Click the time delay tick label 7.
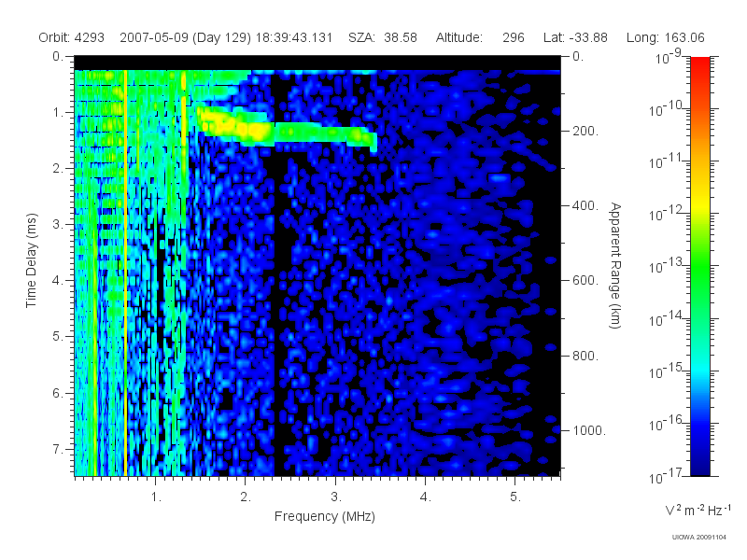Screen dimensions: 747x560 tap(58, 449)
